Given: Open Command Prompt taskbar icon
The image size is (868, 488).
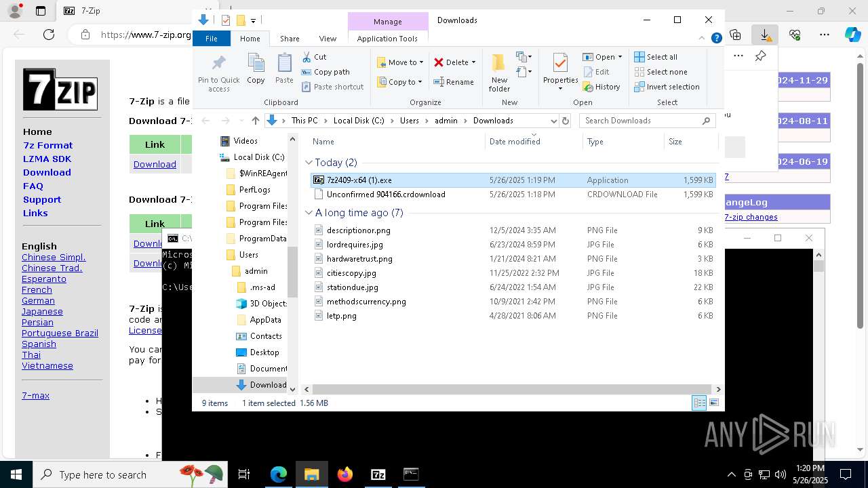Looking at the screenshot, I should pos(411,474).
